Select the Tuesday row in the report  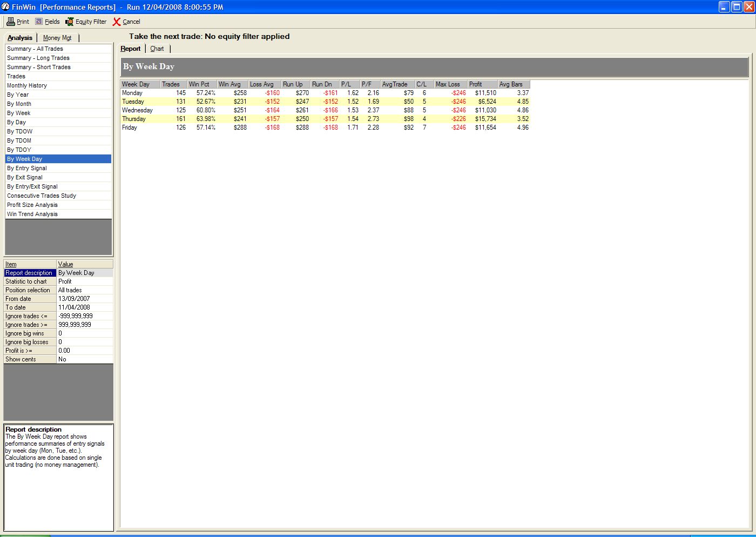(x=325, y=102)
